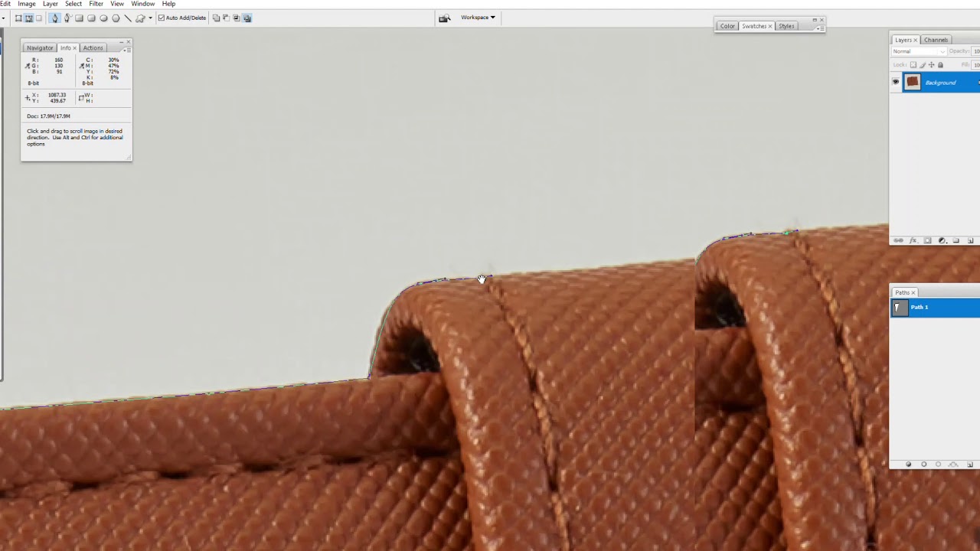Screen dimensions: 980x551
Task: Open the Image menu
Action: click(x=27, y=4)
